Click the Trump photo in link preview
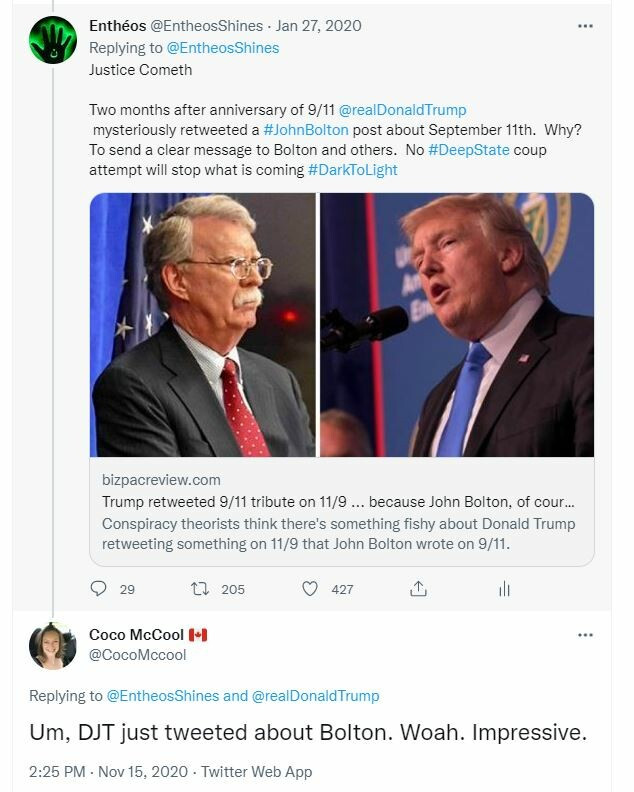Viewport: 634px width, 792px height. 457,325
